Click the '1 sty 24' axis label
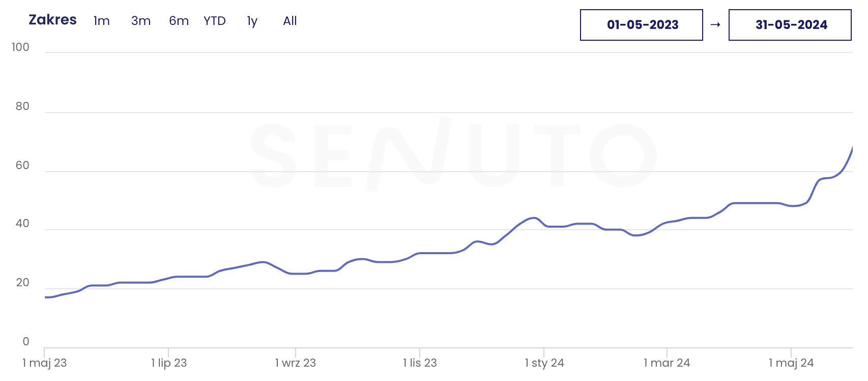This screenshot has width=868, height=381. pos(544,363)
